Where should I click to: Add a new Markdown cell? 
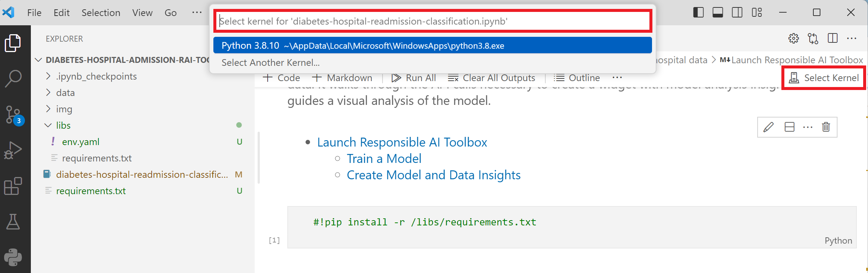(x=342, y=78)
